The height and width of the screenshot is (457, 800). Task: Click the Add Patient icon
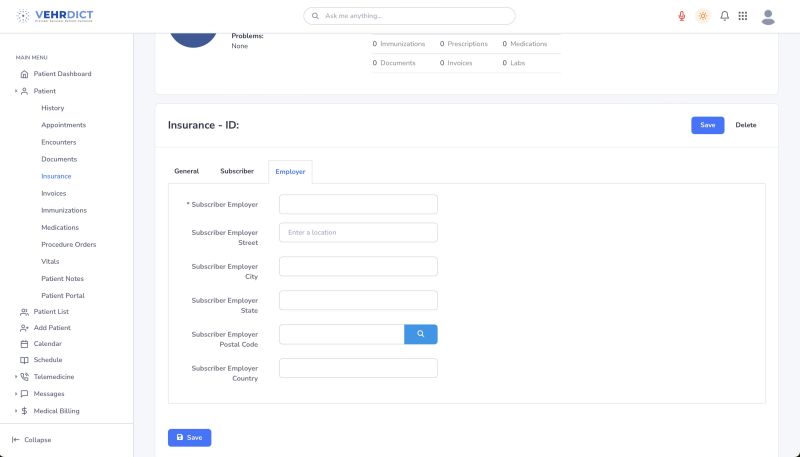[24, 328]
